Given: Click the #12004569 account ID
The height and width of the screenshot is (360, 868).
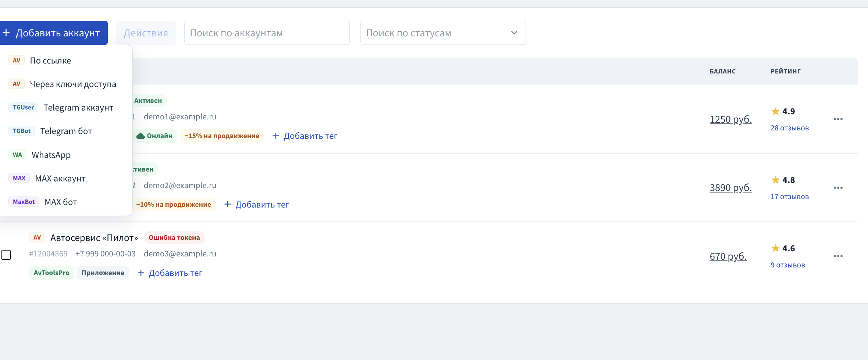Looking at the screenshot, I should (x=48, y=254).
